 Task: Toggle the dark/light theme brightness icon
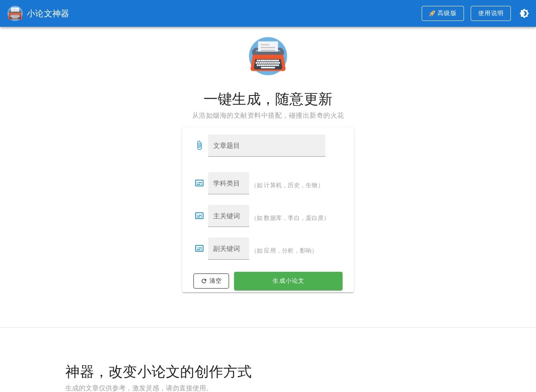tap(524, 13)
